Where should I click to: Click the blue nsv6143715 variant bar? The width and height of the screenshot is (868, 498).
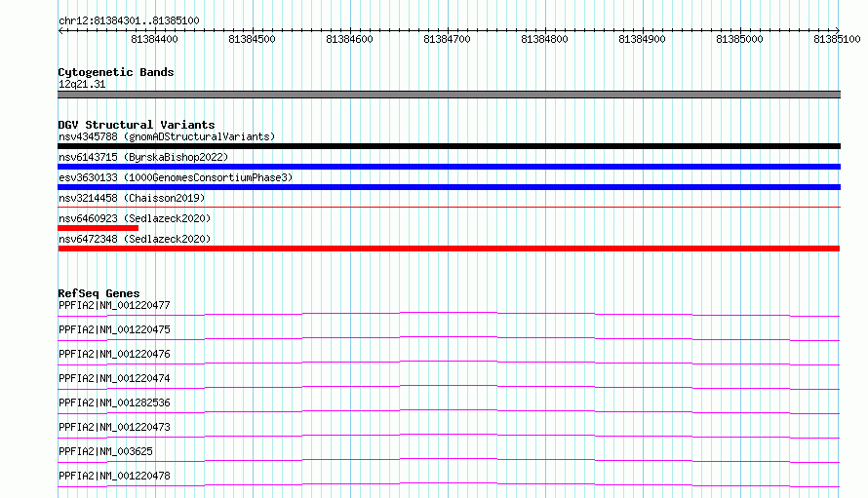pyautogui.click(x=449, y=167)
